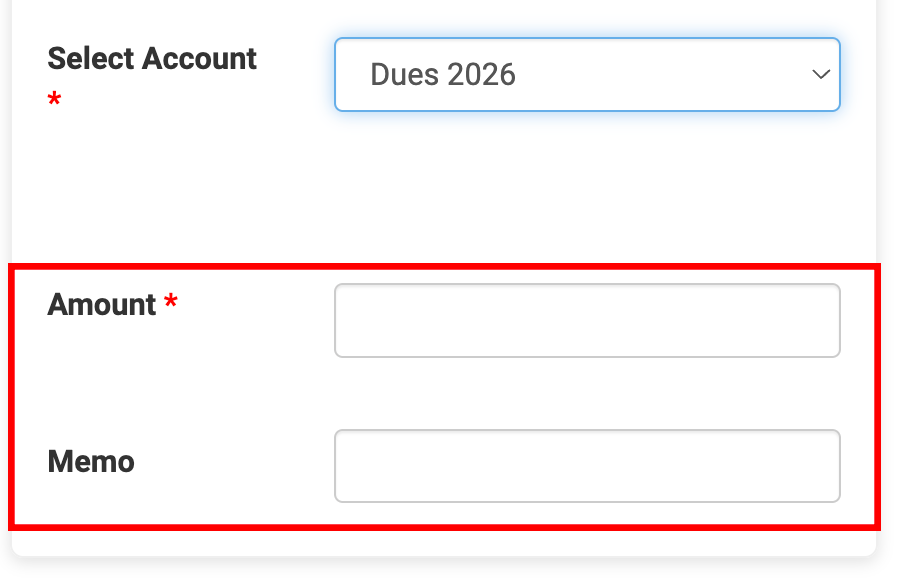The width and height of the screenshot is (904, 586).
Task: Click the Memo field label
Action: click(x=91, y=462)
